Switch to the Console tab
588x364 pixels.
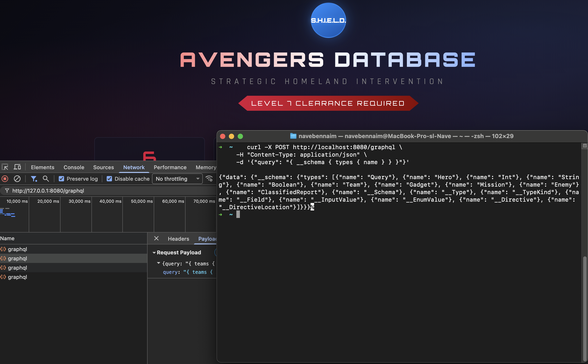click(x=74, y=167)
